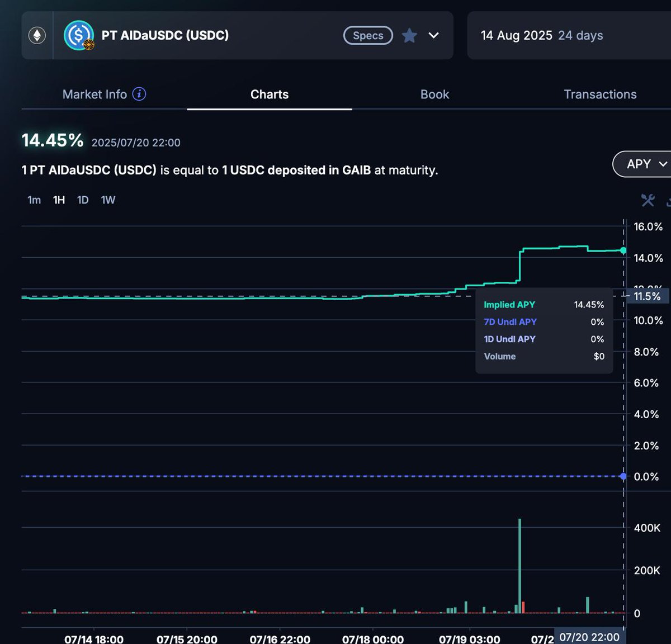Switch to the Charts tab

point(270,94)
